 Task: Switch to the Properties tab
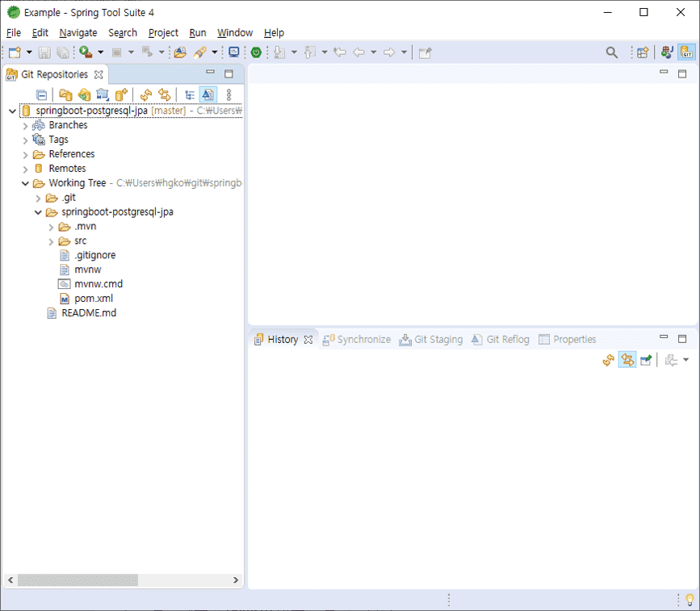tap(568, 340)
